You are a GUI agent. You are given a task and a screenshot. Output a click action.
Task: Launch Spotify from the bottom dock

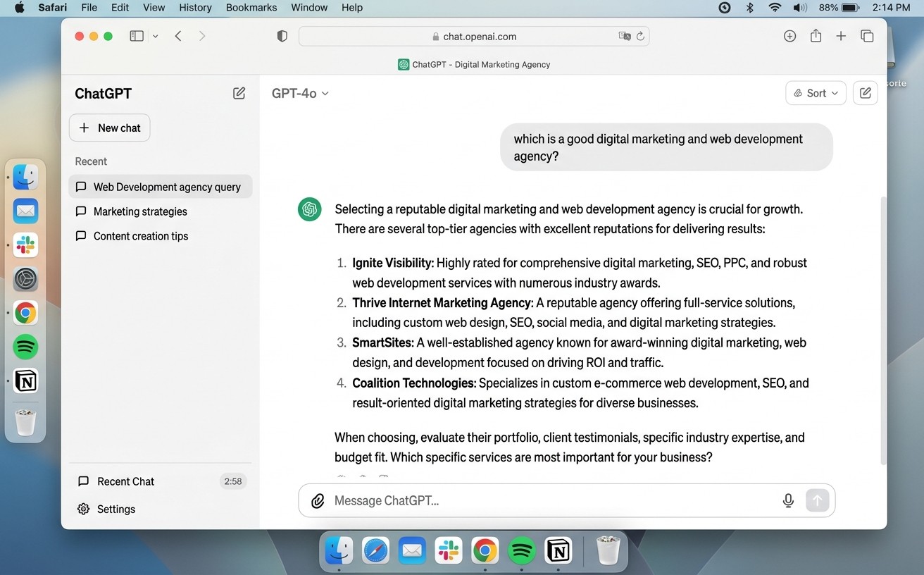[x=522, y=551]
